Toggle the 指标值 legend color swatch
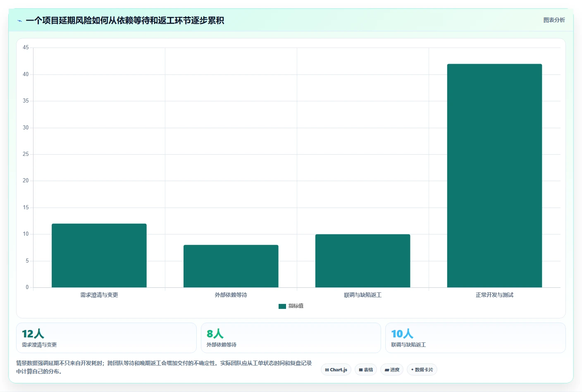This screenshot has height=392, width=582. (282, 306)
